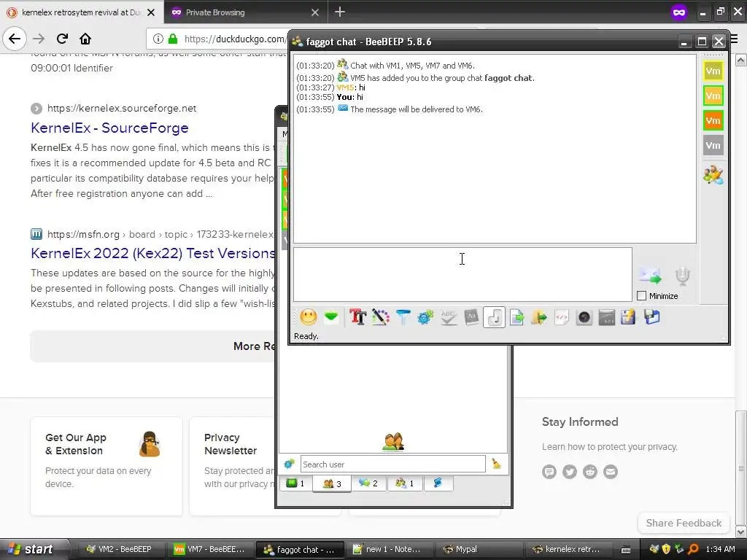The image size is (747, 560).
Task: Click the msfn.org board topic URL
Action: pyautogui.click(x=160, y=234)
